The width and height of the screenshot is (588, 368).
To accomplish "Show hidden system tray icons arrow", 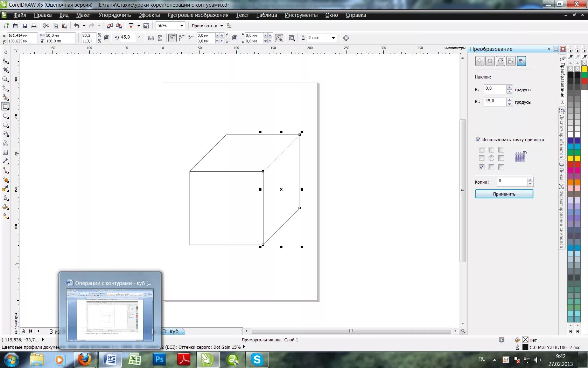I will click(x=495, y=360).
